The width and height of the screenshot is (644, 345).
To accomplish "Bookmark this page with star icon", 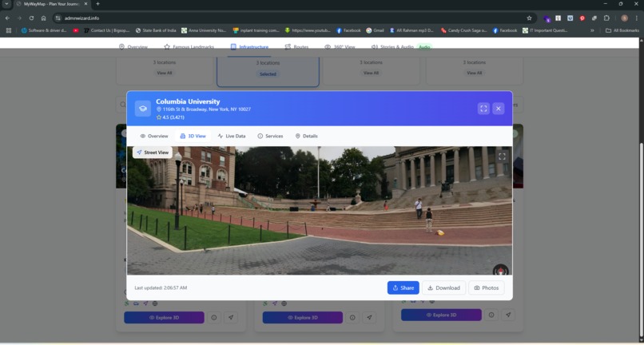I will click(x=529, y=18).
